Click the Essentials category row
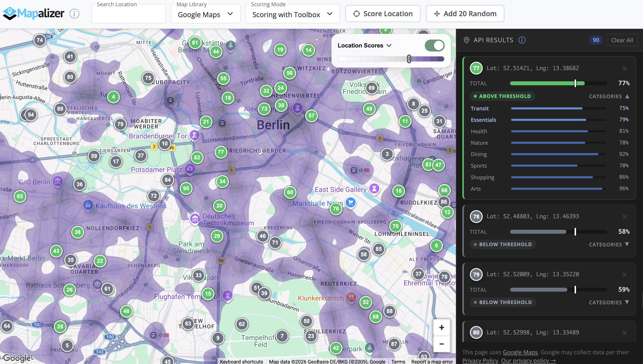643x364 pixels. [549, 120]
